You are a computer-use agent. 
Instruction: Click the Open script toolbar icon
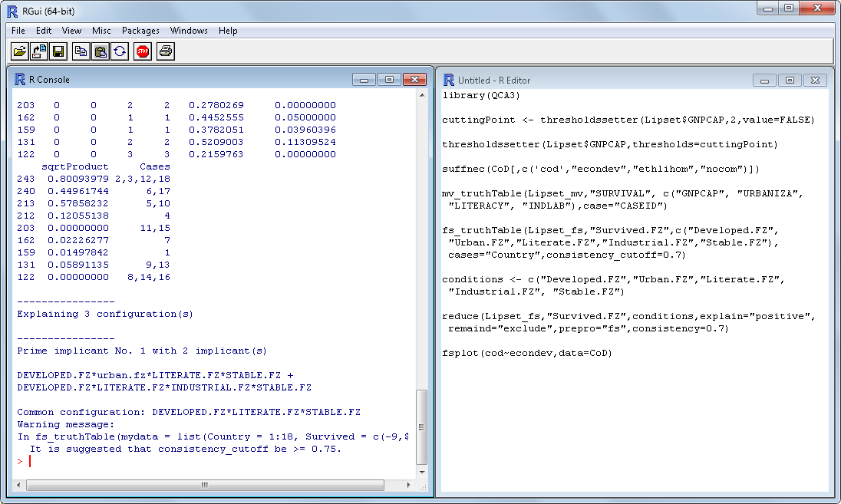point(19,51)
